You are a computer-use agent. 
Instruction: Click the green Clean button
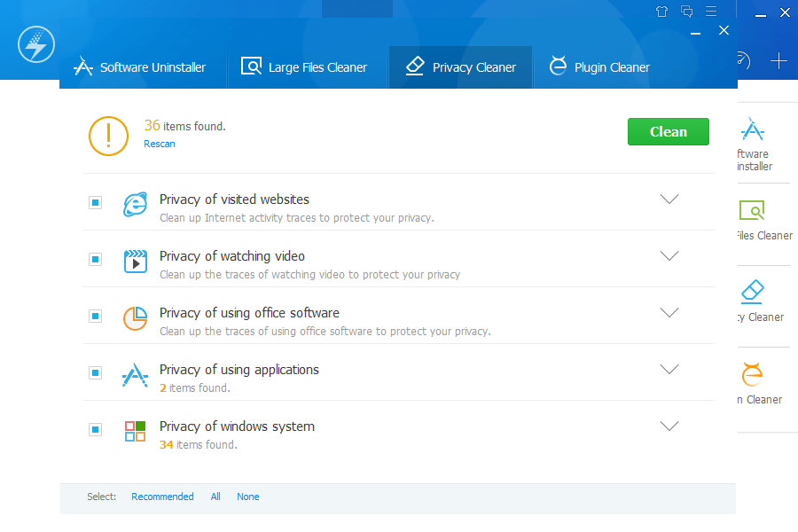tap(669, 132)
